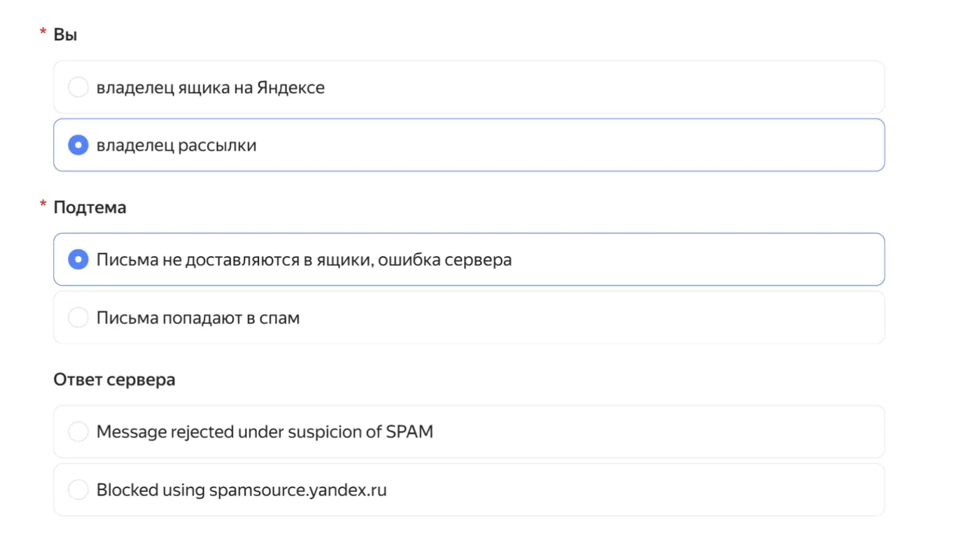Click the 'Blocked using spamsource.yandex.ru' text
The height and width of the screenshot is (541, 980).
[241, 490]
